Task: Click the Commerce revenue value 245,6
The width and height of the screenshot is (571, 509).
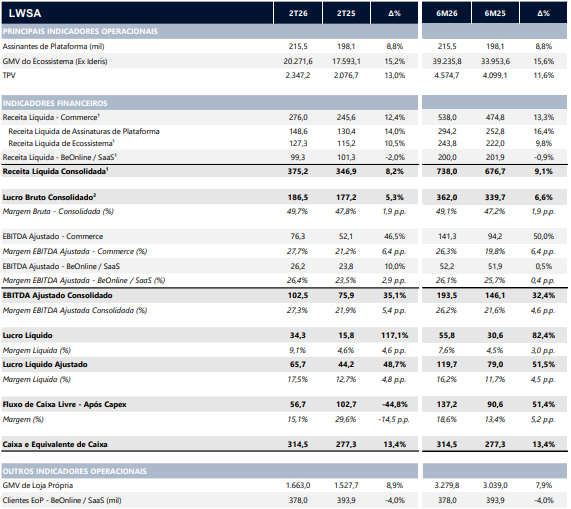Action: (346, 118)
